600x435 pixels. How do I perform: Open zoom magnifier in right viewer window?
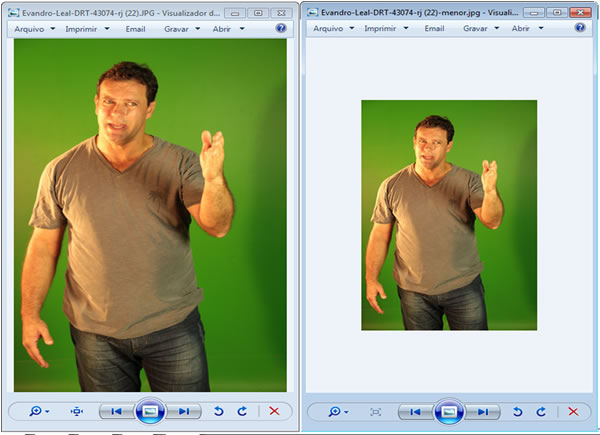tap(334, 412)
